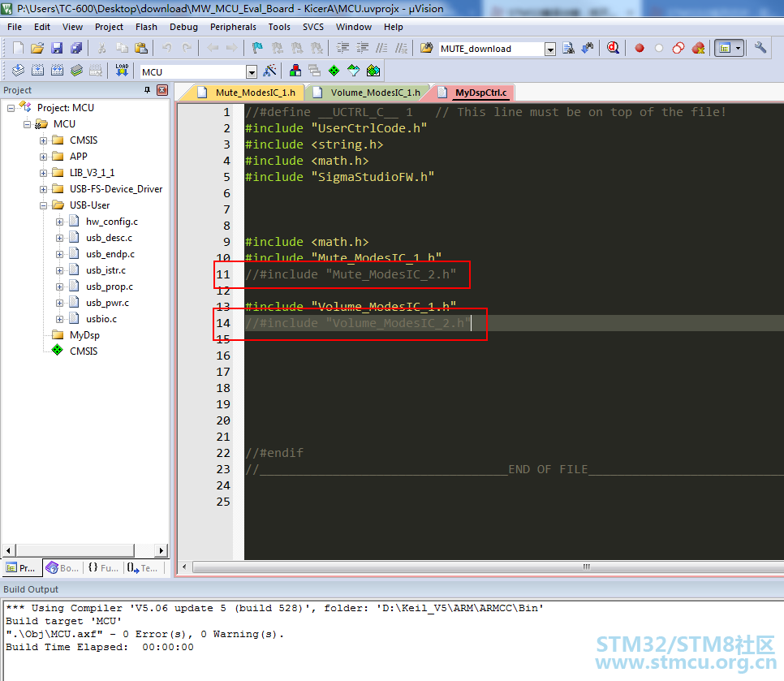Image resolution: width=784 pixels, height=681 pixels.
Task: Open Manage Run-Time Environment via the green diamond icon
Action: tap(334, 71)
